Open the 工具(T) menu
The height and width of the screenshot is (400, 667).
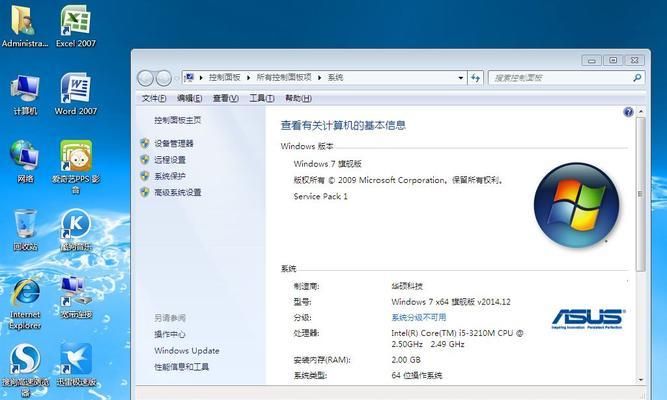click(262, 98)
